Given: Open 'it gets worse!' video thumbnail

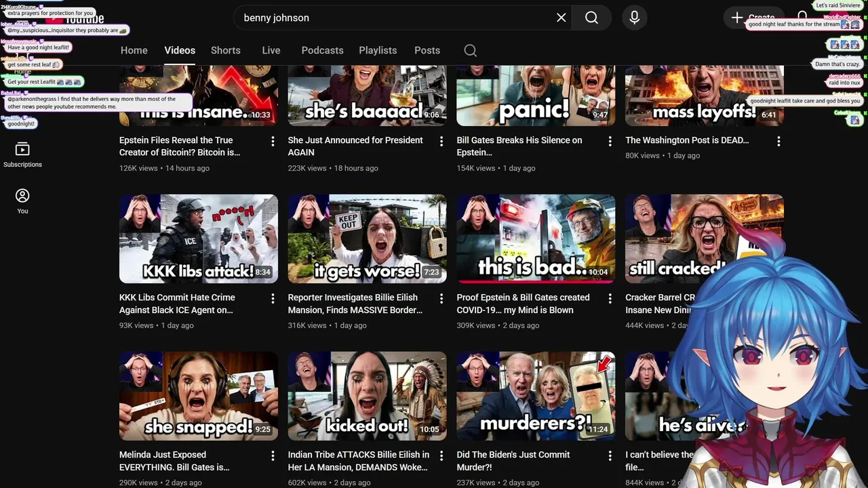Looking at the screenshot, I should pyautogui.click(x=367, y=239).
